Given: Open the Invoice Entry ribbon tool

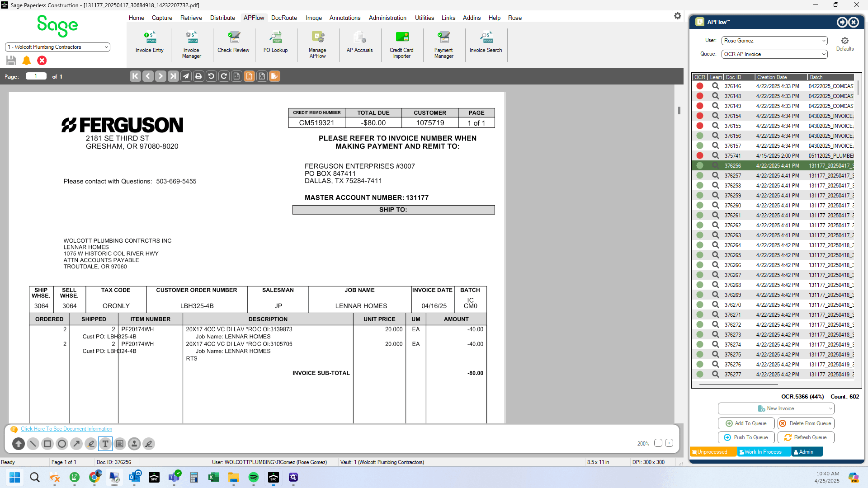Looking at the screenshot, I should pos(149,42).
